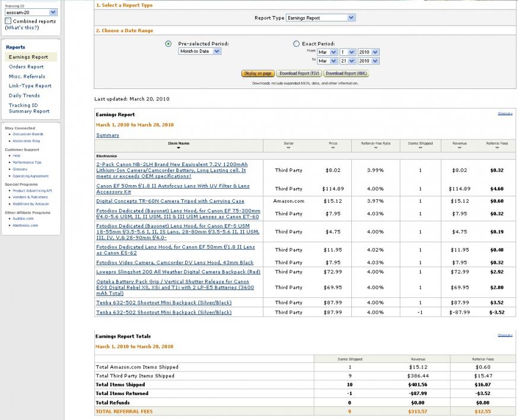
Task: Sort table by Item Name arrow
Action: click(x=179, y=148)
